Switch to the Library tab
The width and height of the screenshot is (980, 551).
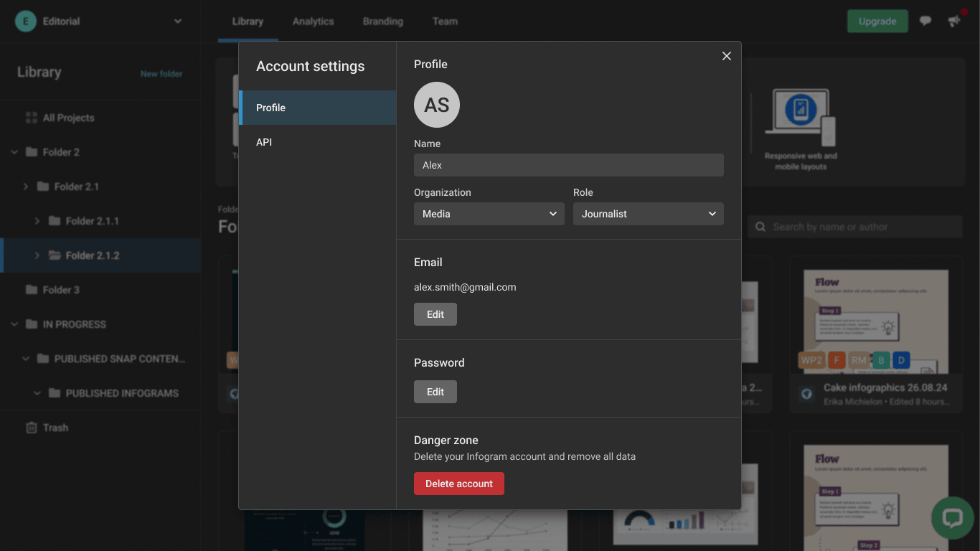(x=248, y=22)
